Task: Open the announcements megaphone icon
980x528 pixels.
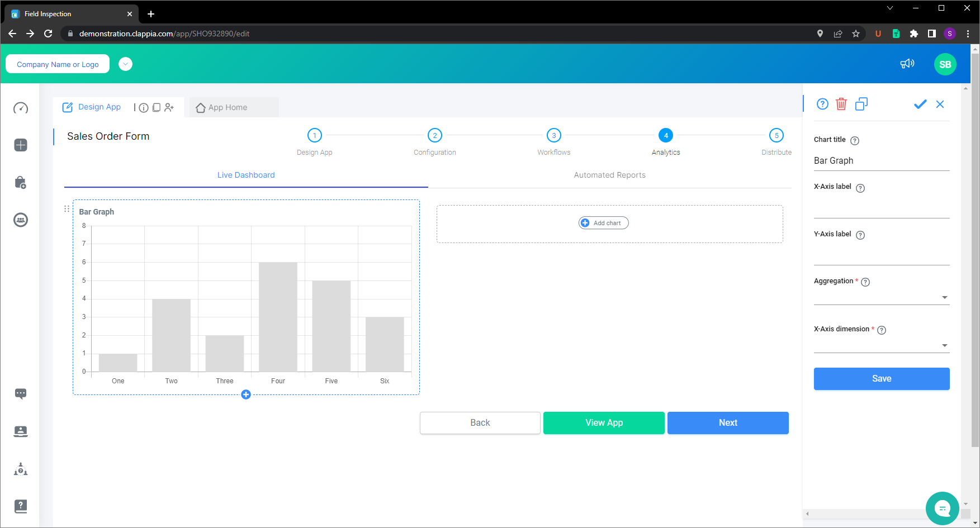Action: (907, 64)
